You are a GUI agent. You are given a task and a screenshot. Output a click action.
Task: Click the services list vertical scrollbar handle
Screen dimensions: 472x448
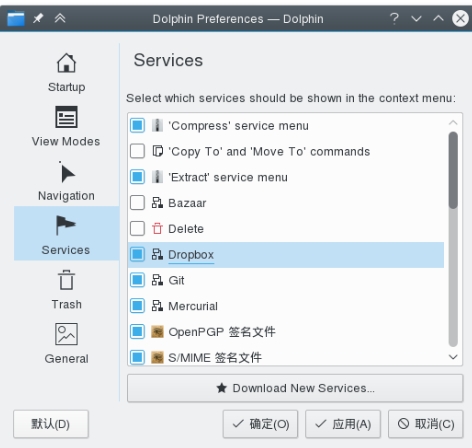pos(453,170)
